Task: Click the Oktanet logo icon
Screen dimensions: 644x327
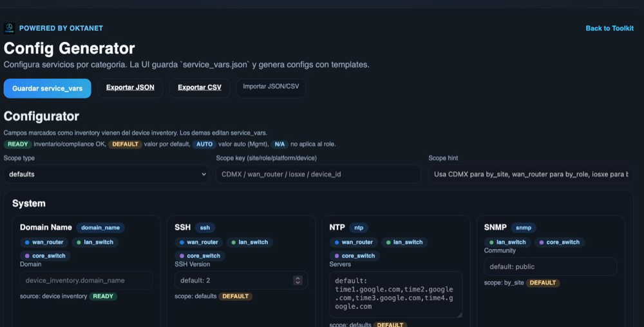Action: pos(9,28)
